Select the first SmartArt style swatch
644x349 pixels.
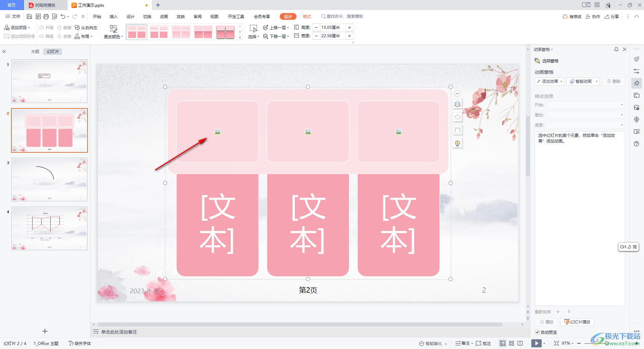(x=137, y=32)
